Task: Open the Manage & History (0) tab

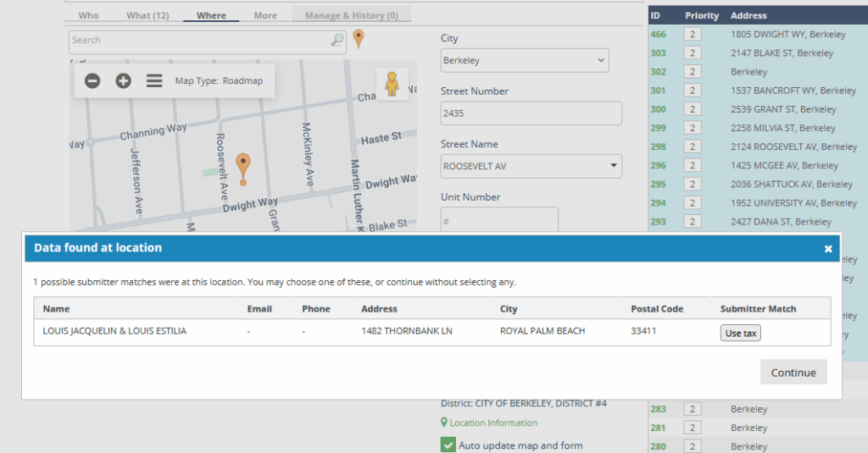Action: click(x=351, y=15)
